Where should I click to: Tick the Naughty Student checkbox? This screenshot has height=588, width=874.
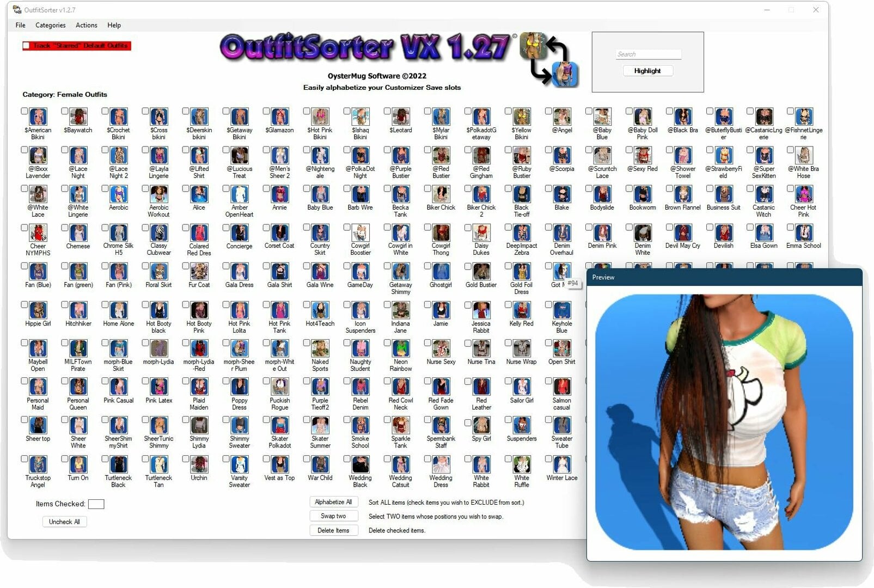347,343
